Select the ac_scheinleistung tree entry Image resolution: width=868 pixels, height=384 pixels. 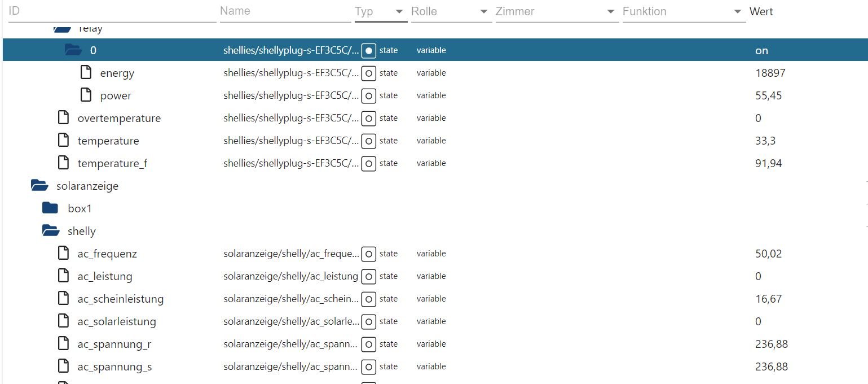pyautogui.click(x=120, y=299)
